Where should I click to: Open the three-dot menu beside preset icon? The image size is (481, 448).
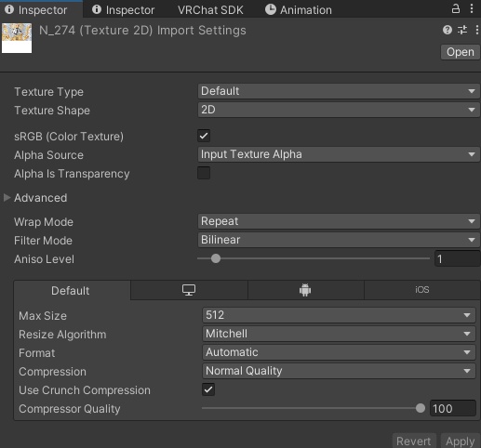(x=476, y=30)
